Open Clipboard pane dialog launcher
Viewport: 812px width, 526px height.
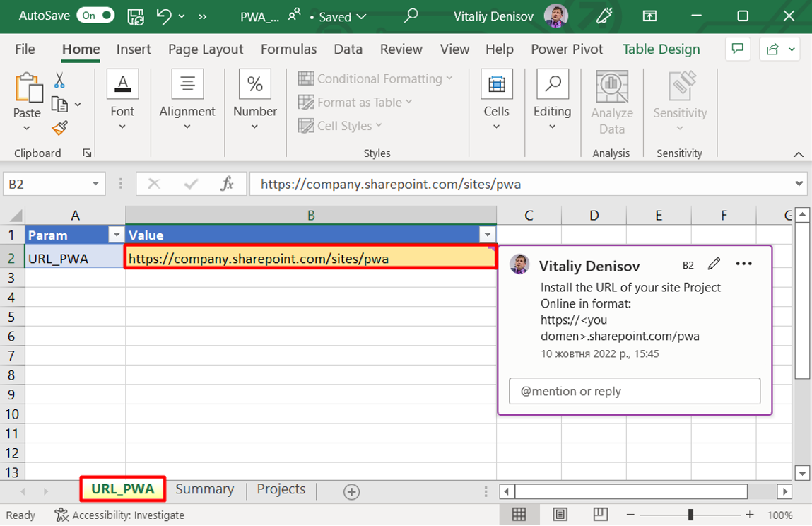click(87, 153)
